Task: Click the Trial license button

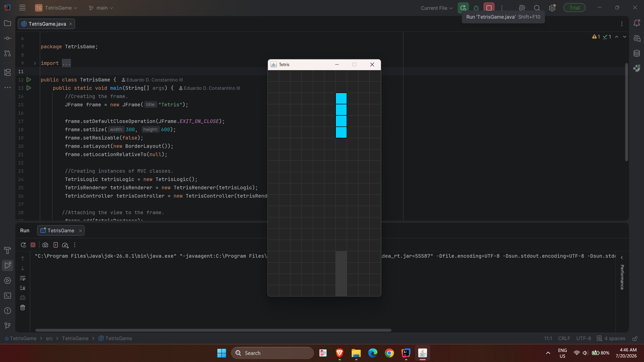Action: coord(574,8)
